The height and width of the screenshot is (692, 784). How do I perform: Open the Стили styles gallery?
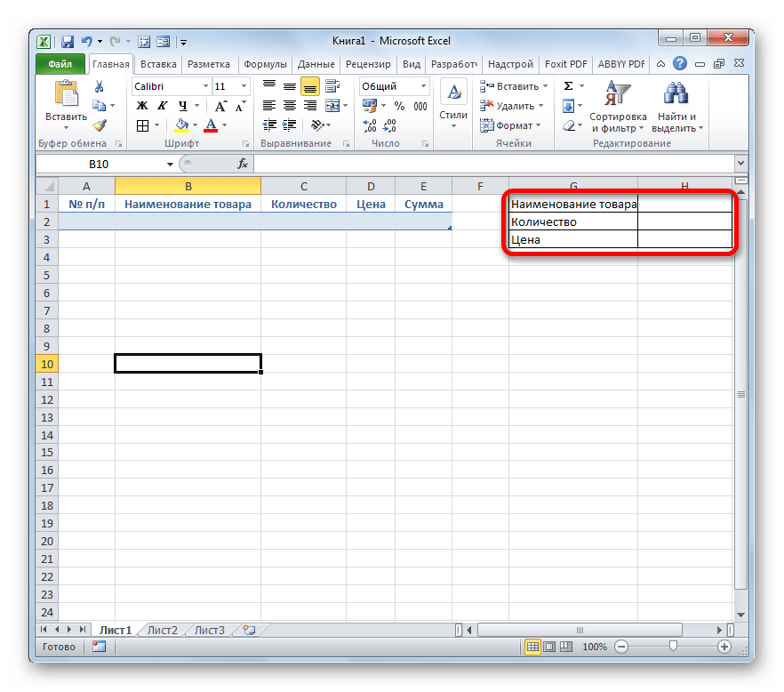pos(453,104)
